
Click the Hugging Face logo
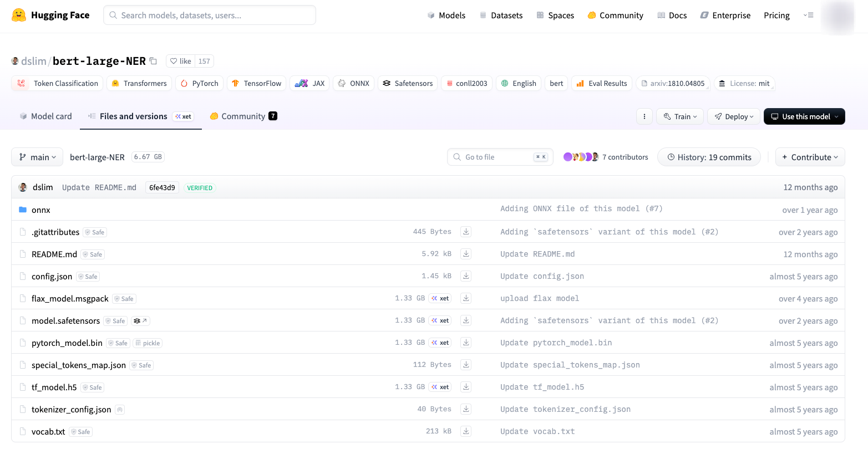click(50, 15)
